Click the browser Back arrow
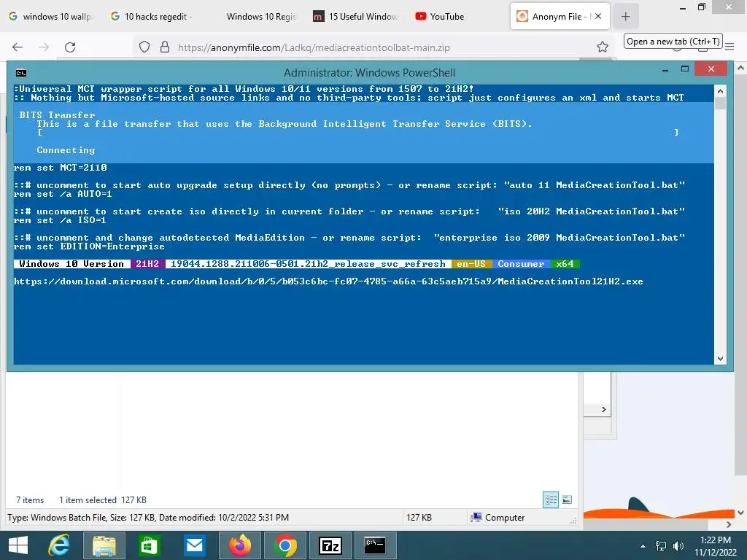747x560 pixels. [x=18, y=47]
